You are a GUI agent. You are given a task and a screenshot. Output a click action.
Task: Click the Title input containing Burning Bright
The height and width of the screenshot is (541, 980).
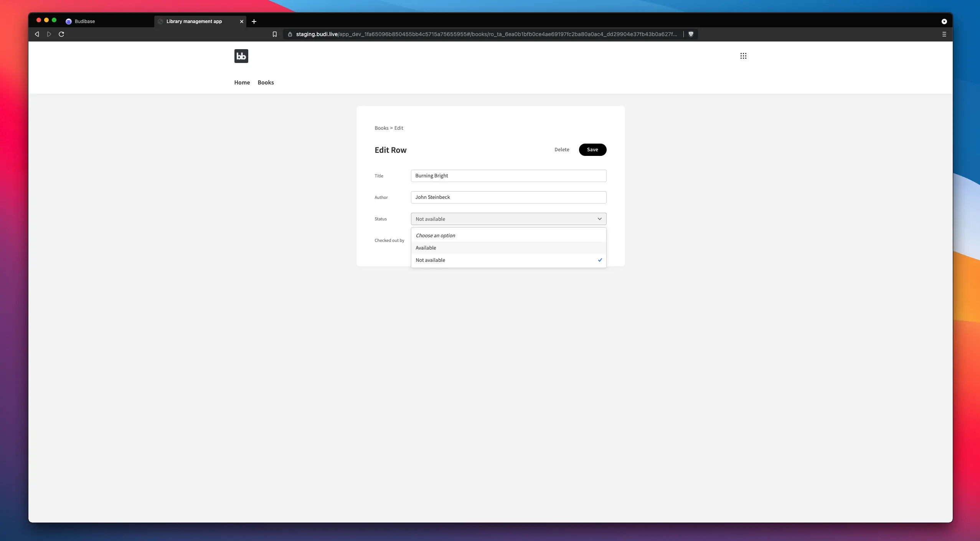(508, 176)
